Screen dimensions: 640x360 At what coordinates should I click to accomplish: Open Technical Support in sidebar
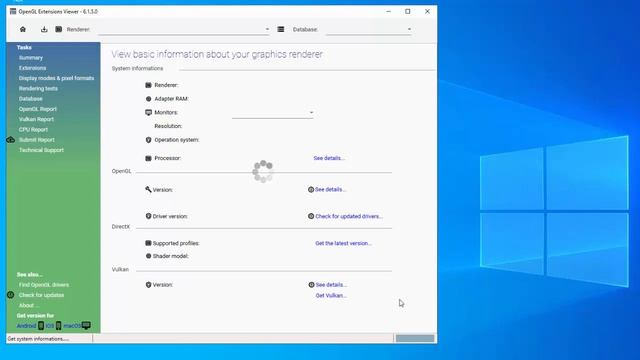pyautogui.click(x=41, y=150)
